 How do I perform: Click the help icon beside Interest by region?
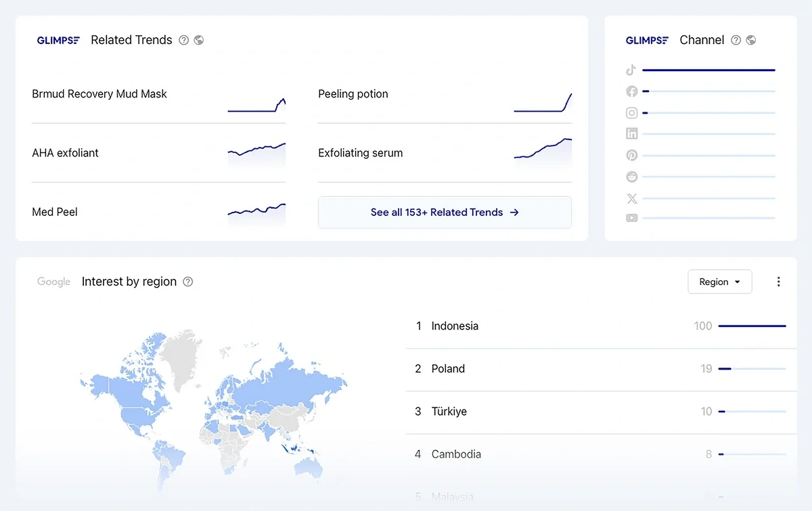187,282
